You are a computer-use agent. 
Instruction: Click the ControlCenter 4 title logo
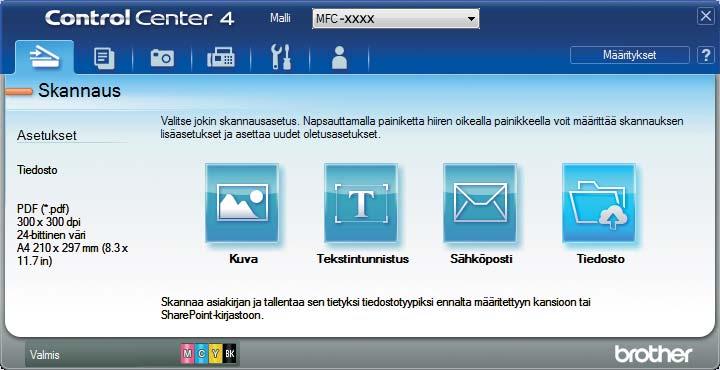point(140,18)
